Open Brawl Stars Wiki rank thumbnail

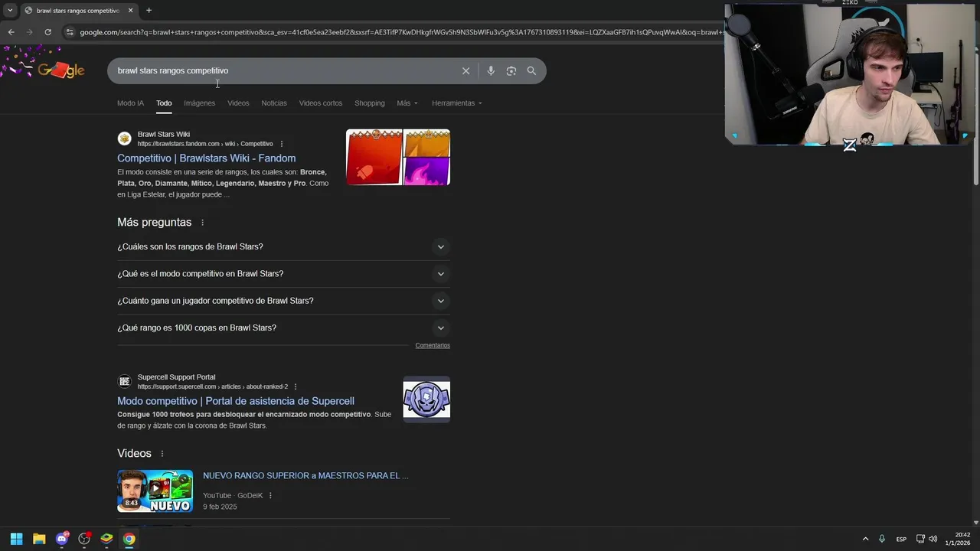(x=398, y=157)
